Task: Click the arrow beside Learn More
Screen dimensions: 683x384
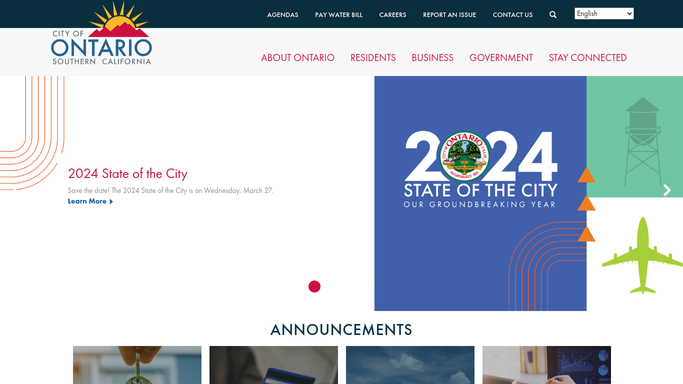Action: coord(111,202)
